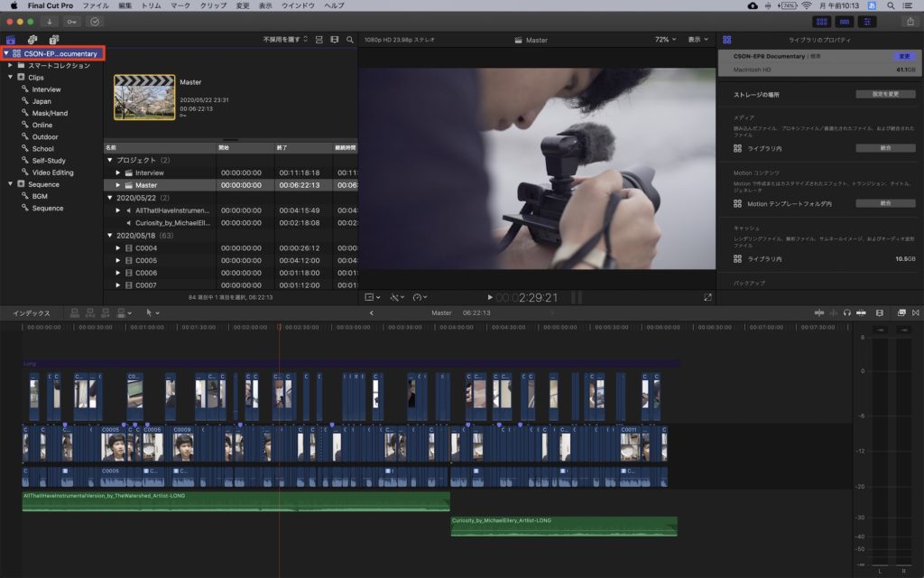924x578 pixels.
Task: Toggle the timeline panel visibility button
Action: click(845, 21)
